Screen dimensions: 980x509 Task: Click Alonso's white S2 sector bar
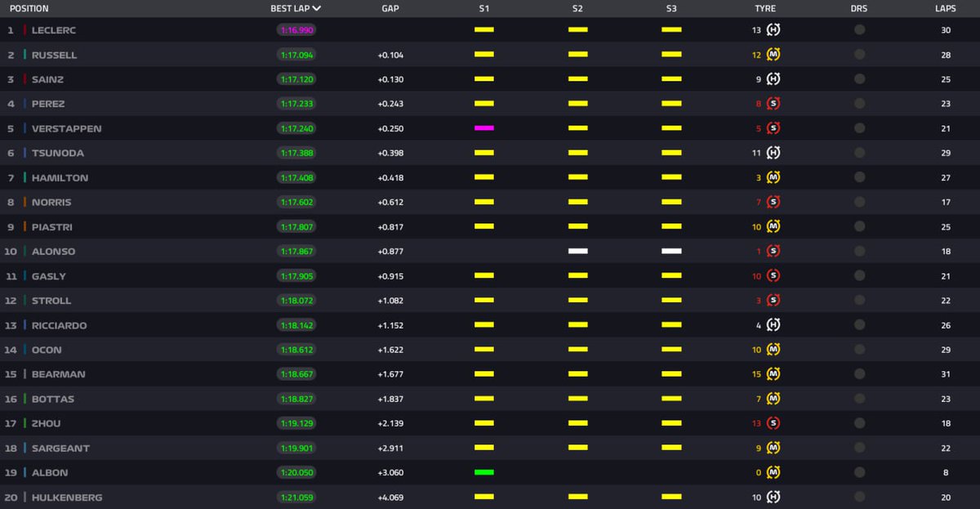578,251
